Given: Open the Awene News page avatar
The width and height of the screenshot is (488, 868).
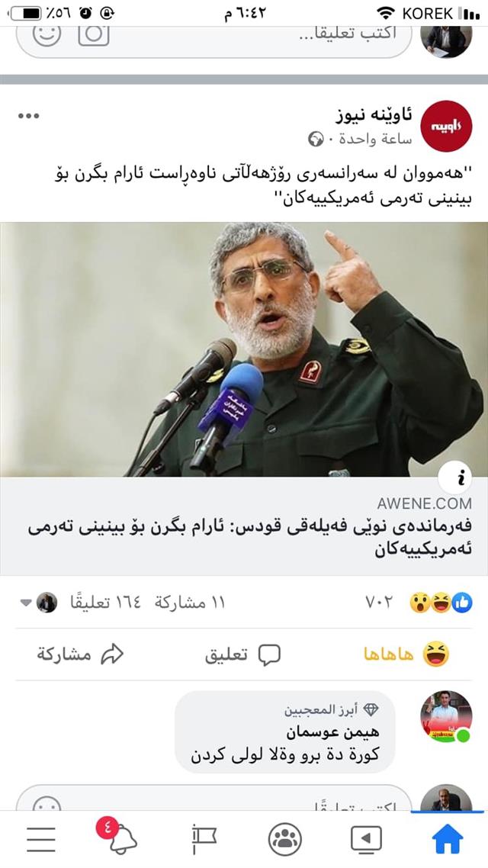Looking at the screenshot, I should 446,126.
